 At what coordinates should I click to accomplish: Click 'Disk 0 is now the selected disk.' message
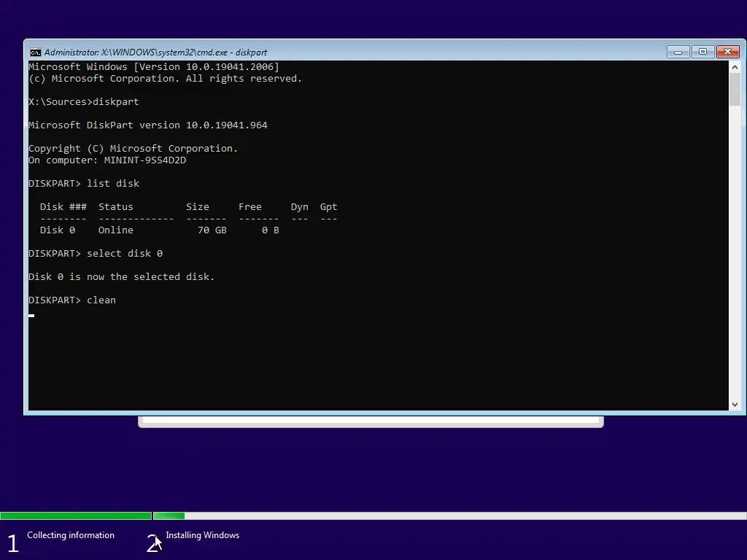coord(122,276)
